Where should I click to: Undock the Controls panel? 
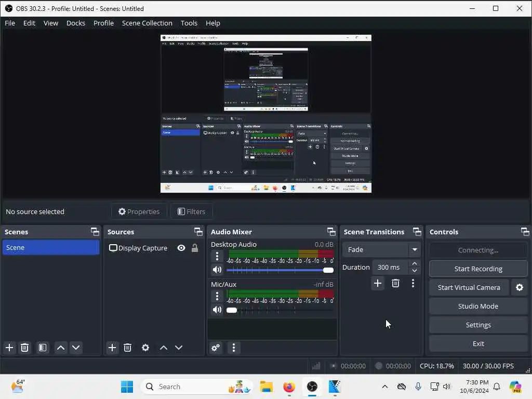(525, 232)
